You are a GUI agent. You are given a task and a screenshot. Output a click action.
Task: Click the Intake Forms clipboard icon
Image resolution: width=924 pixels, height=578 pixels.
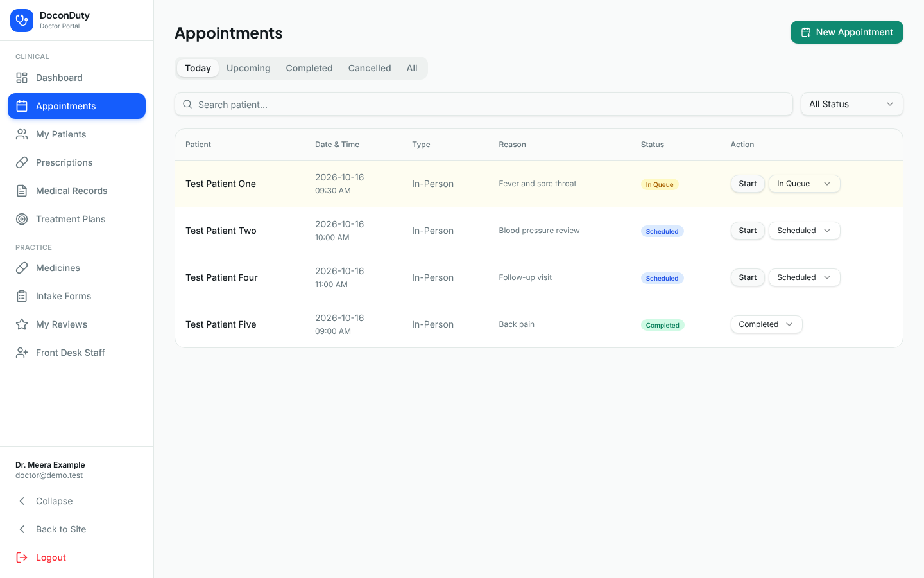[22, 296]
